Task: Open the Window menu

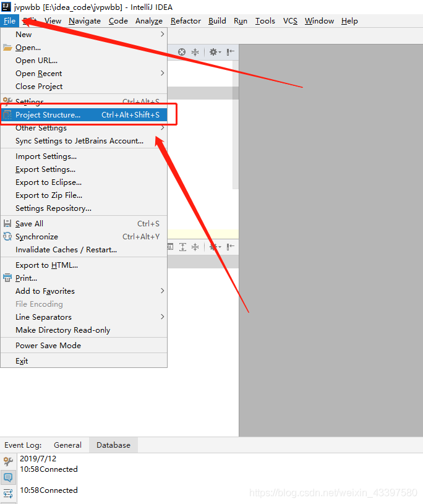Action: click(x=319, y=21)
